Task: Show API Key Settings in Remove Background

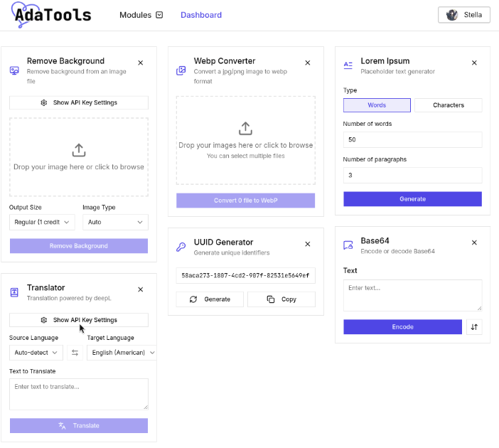Action: click(79, 102)
